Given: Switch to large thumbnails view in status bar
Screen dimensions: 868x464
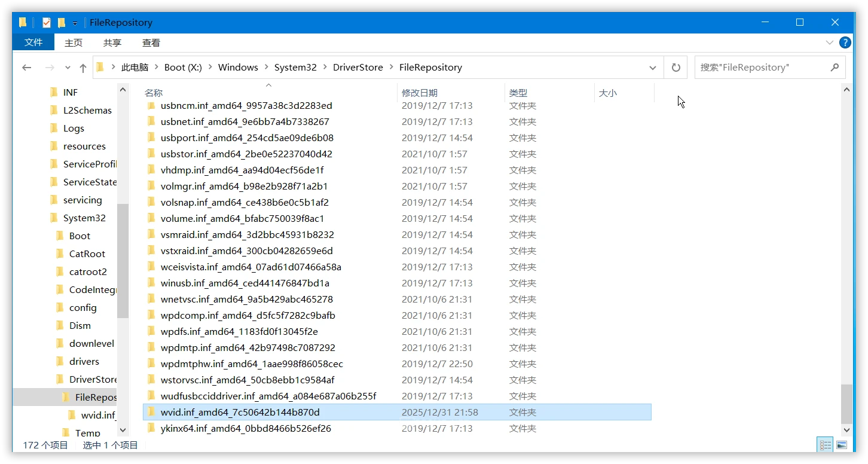Looking at the screenshot, I should [x=842, y=444].
